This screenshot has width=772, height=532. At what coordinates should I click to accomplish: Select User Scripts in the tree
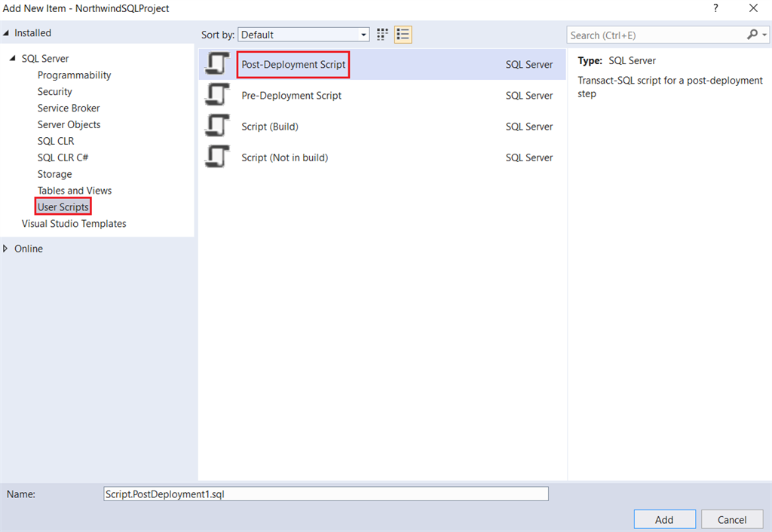click(63, 206)
